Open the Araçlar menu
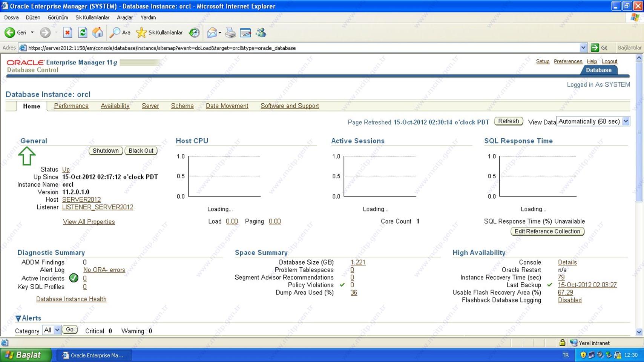Viewport: 644px width, 362px height. (125, 17)
